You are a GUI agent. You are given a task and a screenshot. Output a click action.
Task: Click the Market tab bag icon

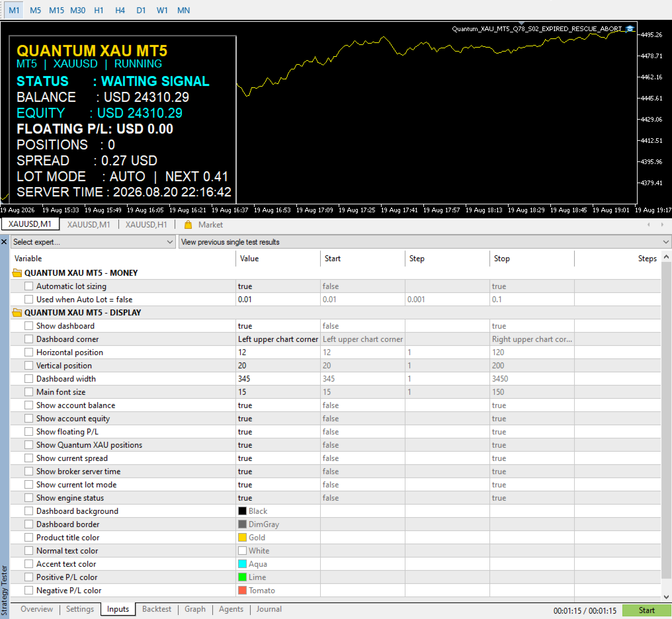click(x=188, y=225)
